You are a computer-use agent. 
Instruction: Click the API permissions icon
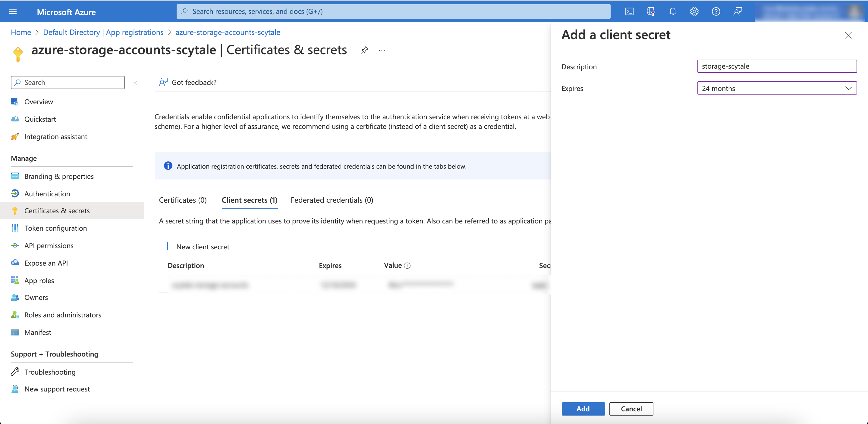pos(15,245)
